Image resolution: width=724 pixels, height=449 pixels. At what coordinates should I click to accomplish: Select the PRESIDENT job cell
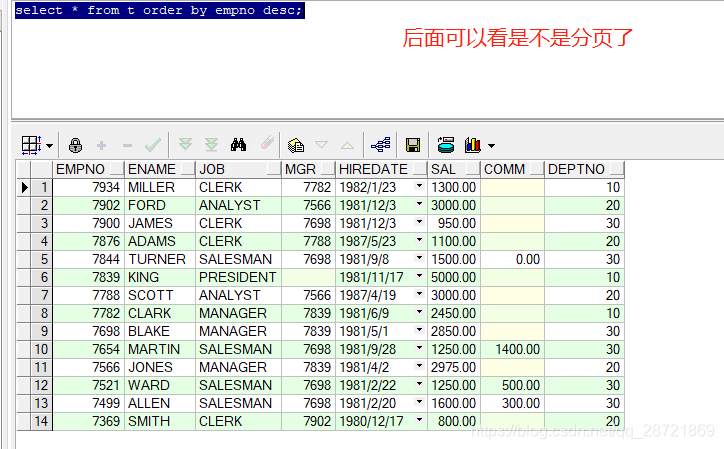238,277
